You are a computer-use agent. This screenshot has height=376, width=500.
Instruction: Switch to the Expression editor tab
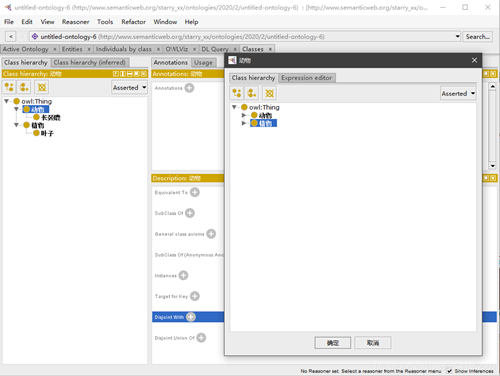point(307,78)
